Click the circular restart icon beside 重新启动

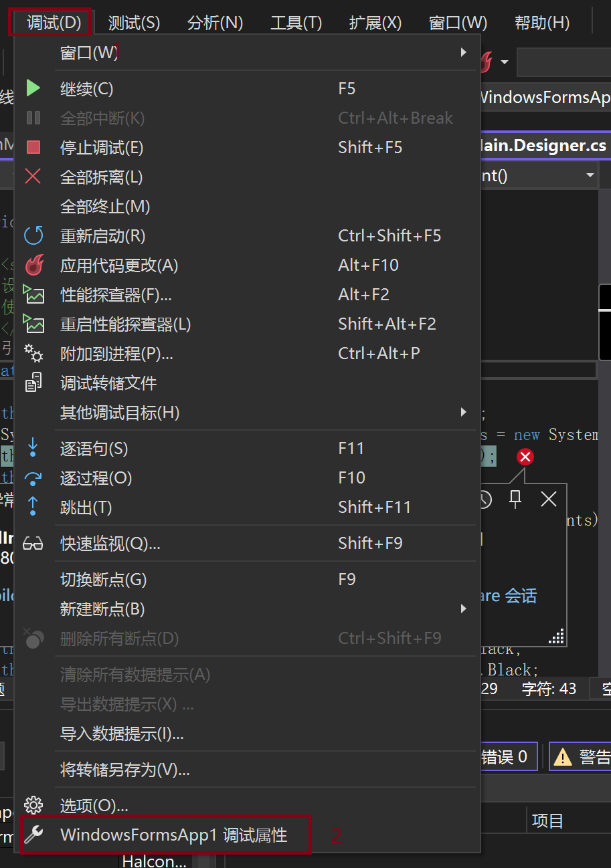click(33, 235)
